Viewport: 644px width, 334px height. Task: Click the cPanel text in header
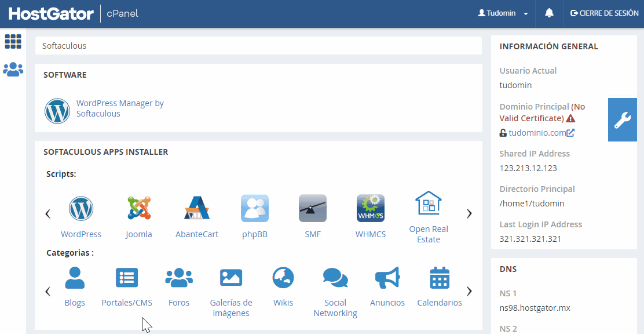122,13
